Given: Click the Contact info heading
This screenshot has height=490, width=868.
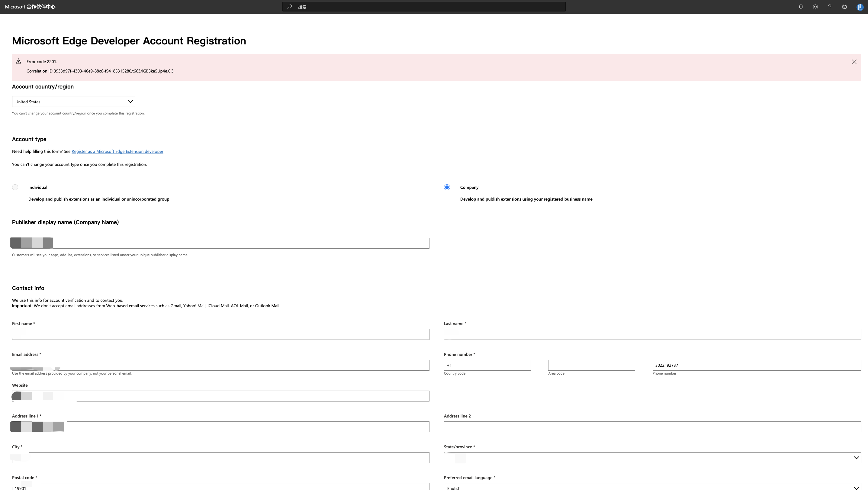Looking at the screenshot, I should [28, 288].
